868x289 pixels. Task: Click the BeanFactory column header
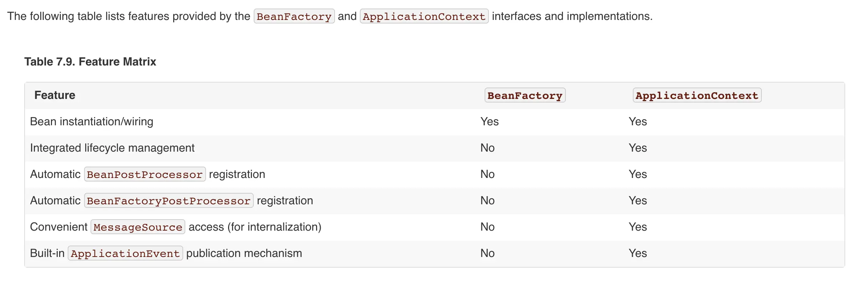525,95
